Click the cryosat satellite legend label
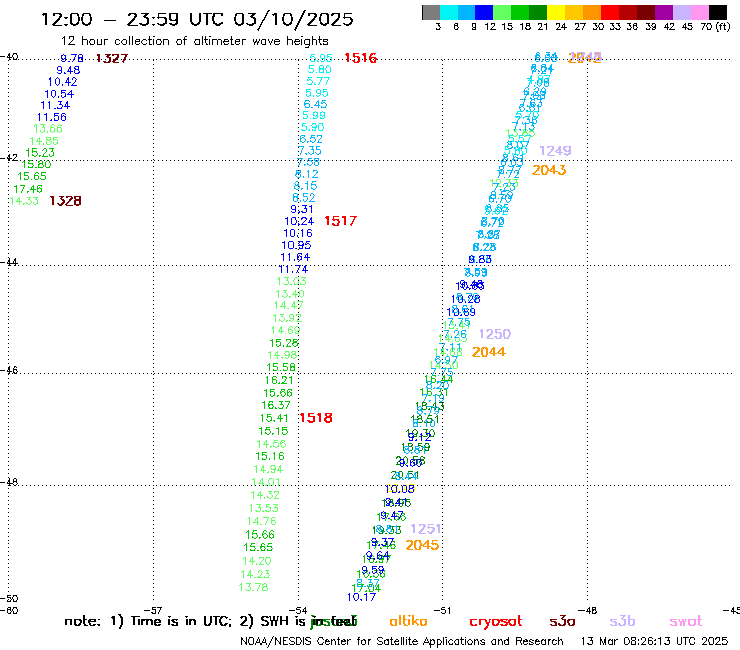The image size is (740, 650). (496, 622)
